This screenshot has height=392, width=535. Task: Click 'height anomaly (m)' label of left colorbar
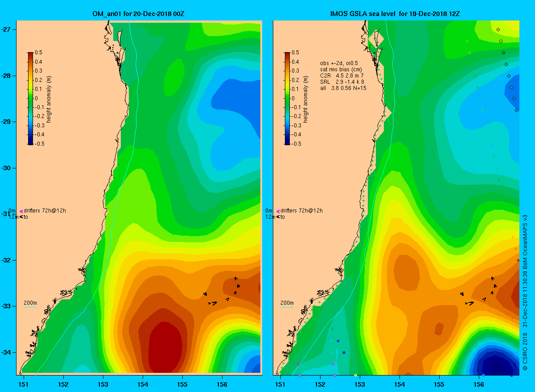49,98
